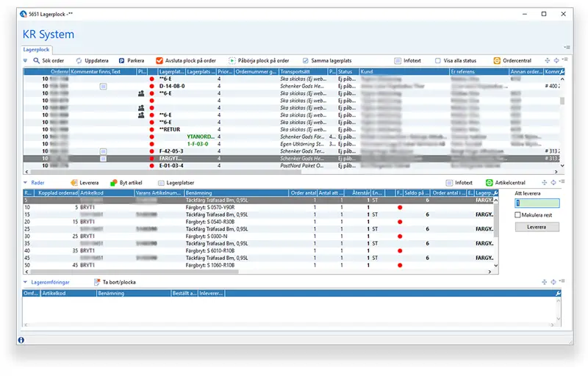This screenshot has width=588, height=376.
Task: Toggle the Samma lagerplats checkbox
Action: (x=306, y=61)
